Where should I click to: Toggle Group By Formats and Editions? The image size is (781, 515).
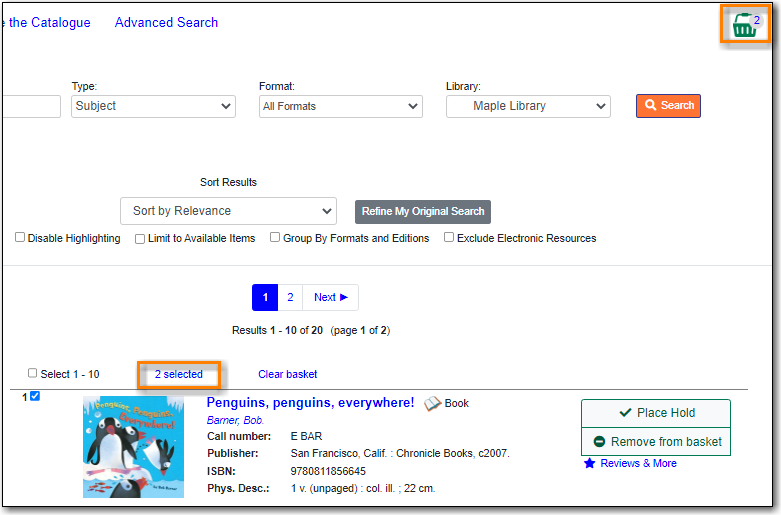coord(275,238)
